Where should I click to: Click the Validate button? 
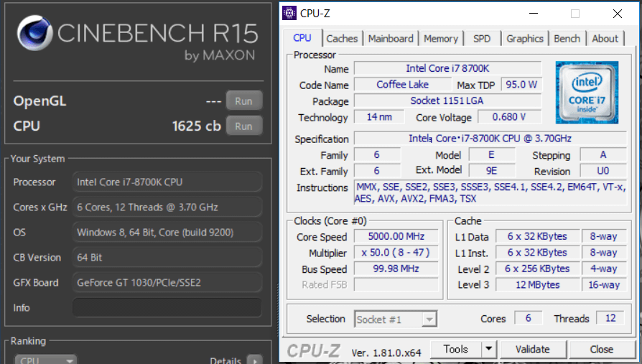(x=533, y=349)
